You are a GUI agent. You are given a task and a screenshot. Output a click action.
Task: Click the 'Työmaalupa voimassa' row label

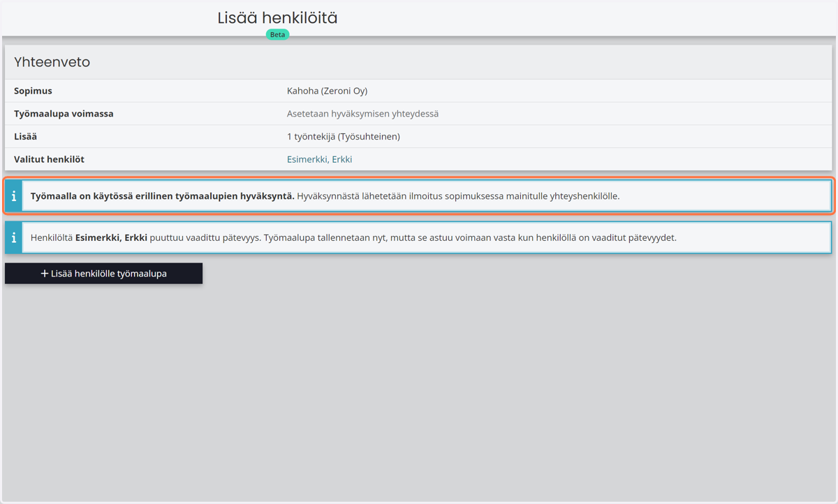64,113
